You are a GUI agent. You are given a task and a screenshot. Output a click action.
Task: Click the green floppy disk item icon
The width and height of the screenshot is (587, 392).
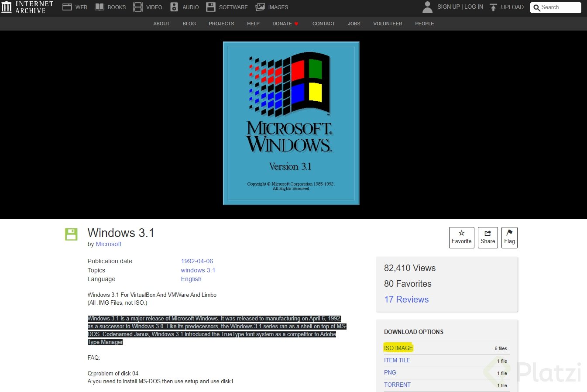click(71, 234)
